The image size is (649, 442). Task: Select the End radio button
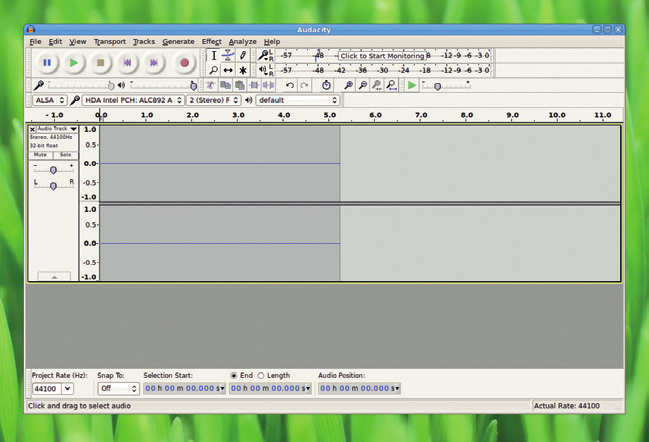coord(234,375)
